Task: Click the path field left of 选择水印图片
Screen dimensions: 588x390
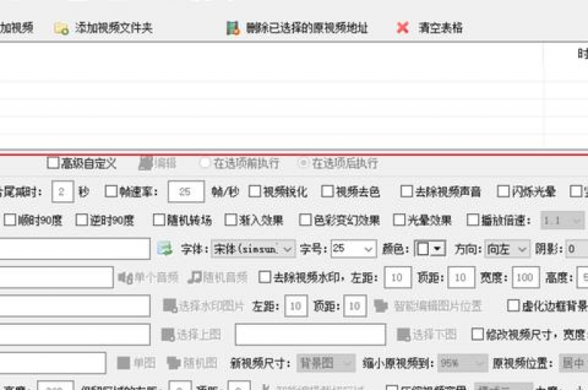Action: click(x=75, y=306)
